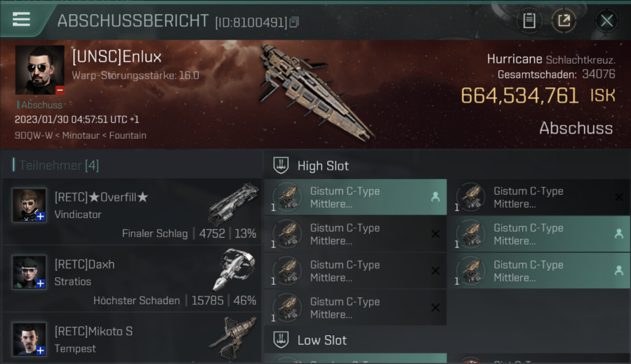
Task: Open [UNSC]Enlux pilot portrait
Action: point(40,70)
